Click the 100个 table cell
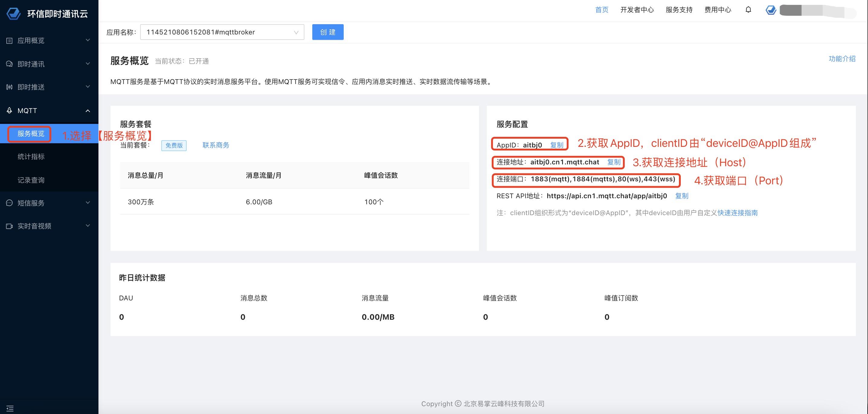The image size is (868, 414). pos(374,202)
